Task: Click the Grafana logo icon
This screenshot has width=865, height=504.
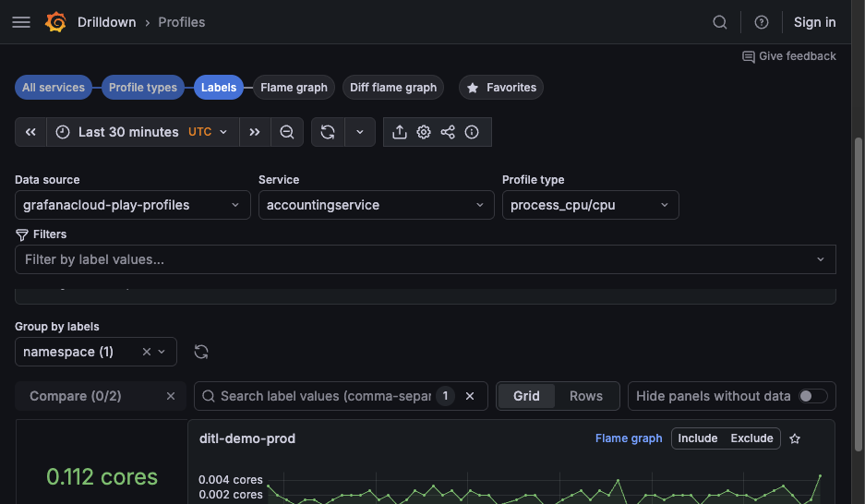Action: coord(56,22)
